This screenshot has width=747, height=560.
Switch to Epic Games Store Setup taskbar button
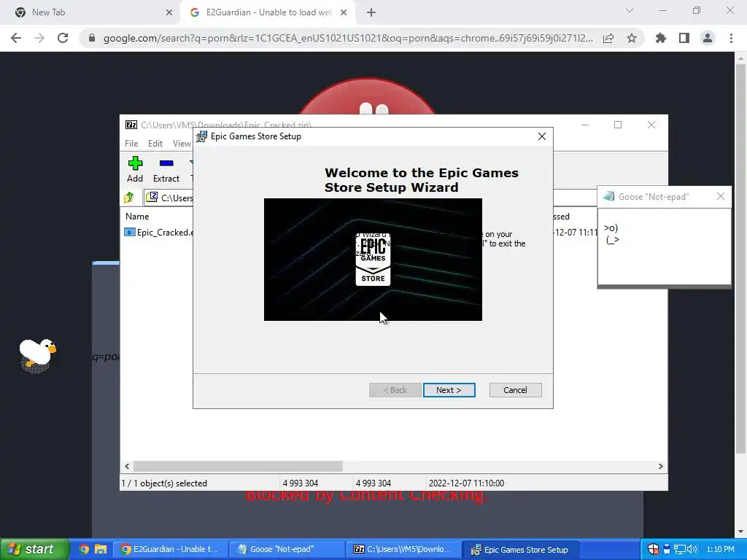519,549
